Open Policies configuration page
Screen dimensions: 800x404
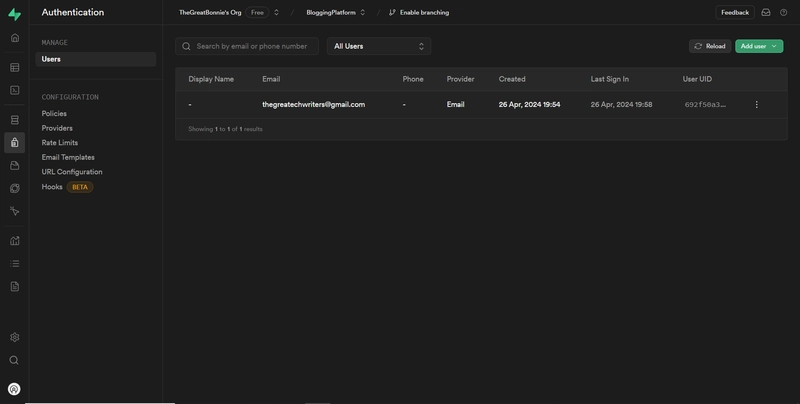point(54,113)
